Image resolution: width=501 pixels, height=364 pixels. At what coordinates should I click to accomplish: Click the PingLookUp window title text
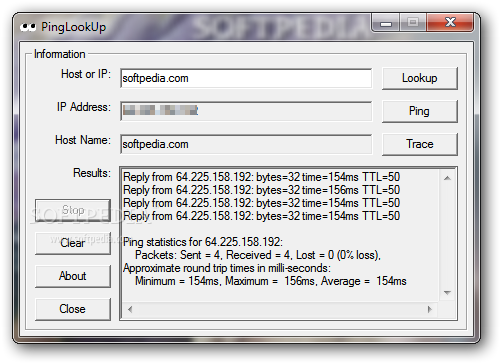tap(74, 27)
